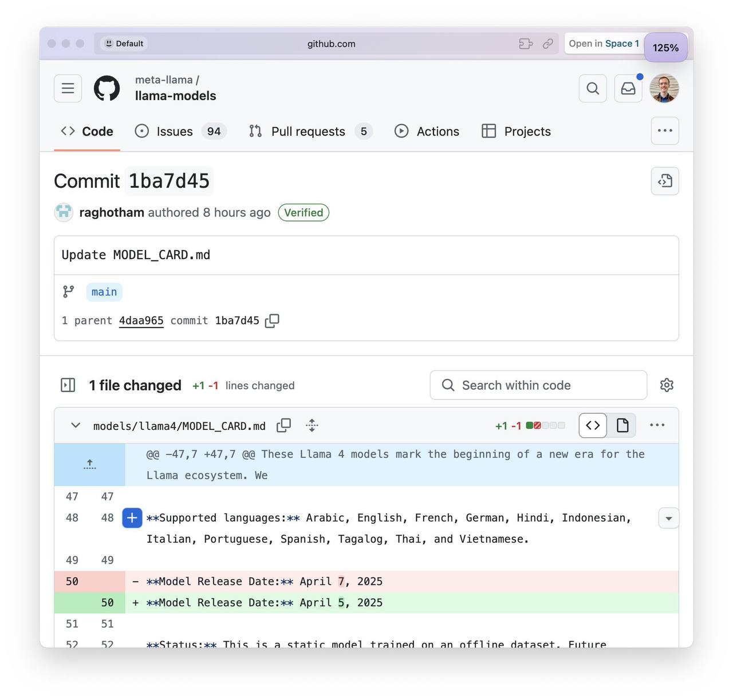Open the GitHub hamburger navigation menu
The image size is (733, 700).
(x=68, y=88)
